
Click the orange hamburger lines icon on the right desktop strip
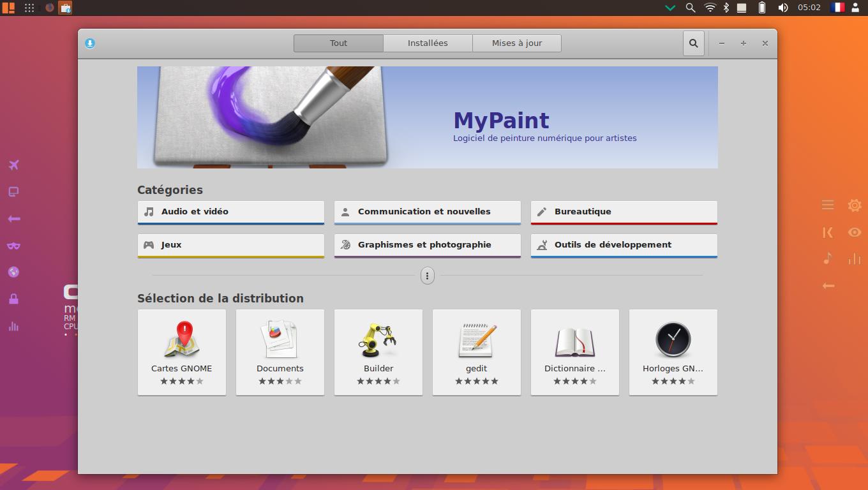click(828, 205)
